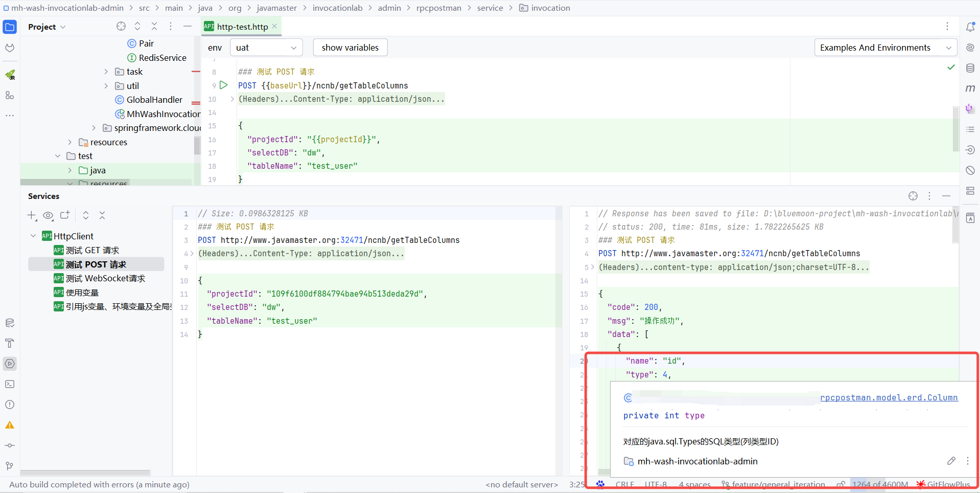
Task: Open the Problems tool window icon
Action: pos(10,405)
